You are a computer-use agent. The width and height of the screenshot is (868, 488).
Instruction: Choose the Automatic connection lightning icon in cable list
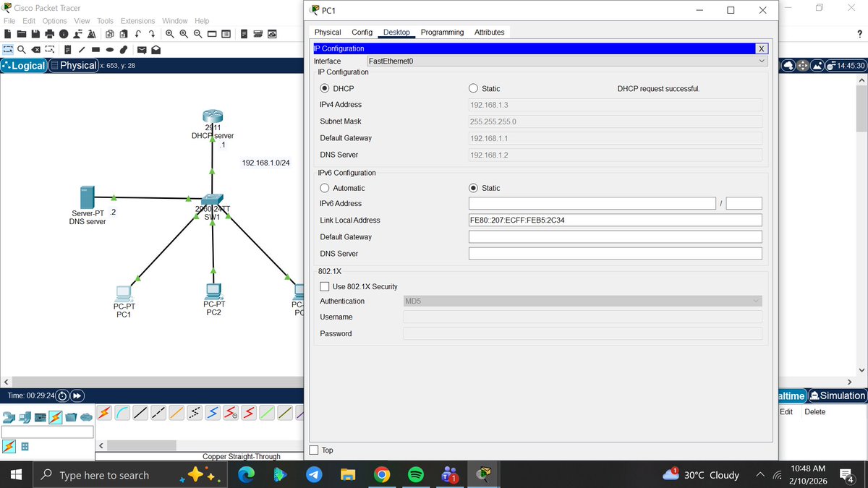[x=104, y=412]
